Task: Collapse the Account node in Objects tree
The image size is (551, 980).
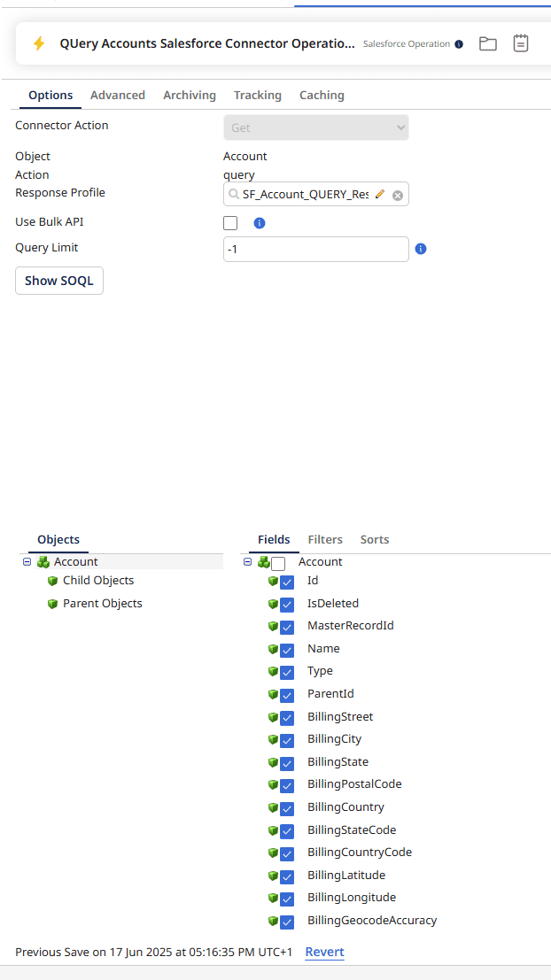Action: tap(27, 562)
